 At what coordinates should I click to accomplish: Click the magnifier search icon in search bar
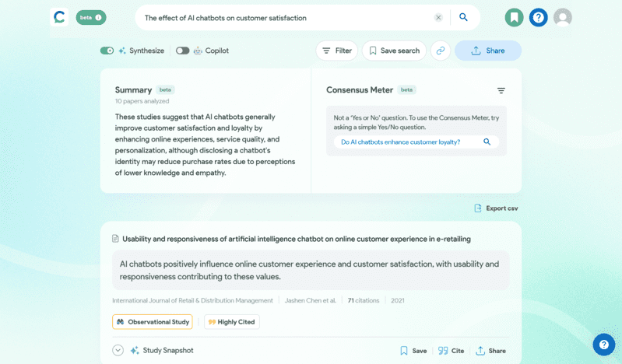click(463, 17)
